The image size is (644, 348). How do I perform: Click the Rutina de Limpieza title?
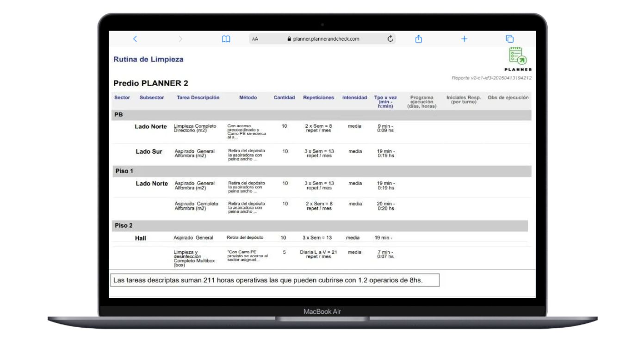[x=149, y=59]
